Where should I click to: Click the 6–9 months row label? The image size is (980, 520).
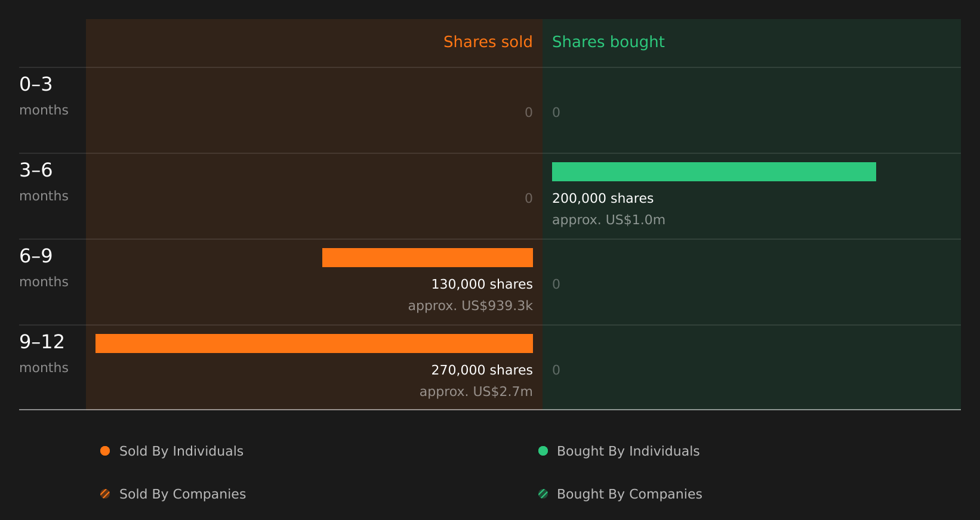pyautogui.click(x=44, y=268)
